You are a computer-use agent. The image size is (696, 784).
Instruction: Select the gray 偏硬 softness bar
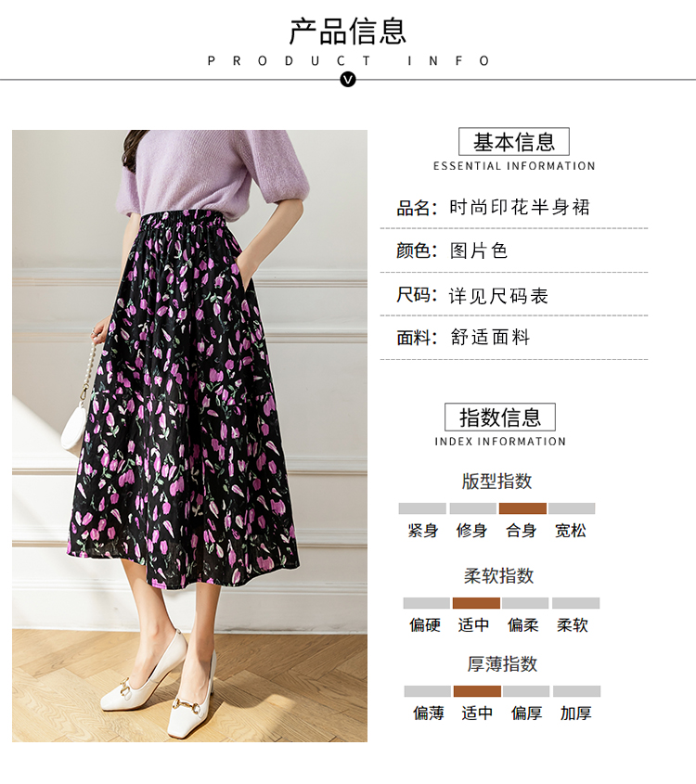click(427, 603)
